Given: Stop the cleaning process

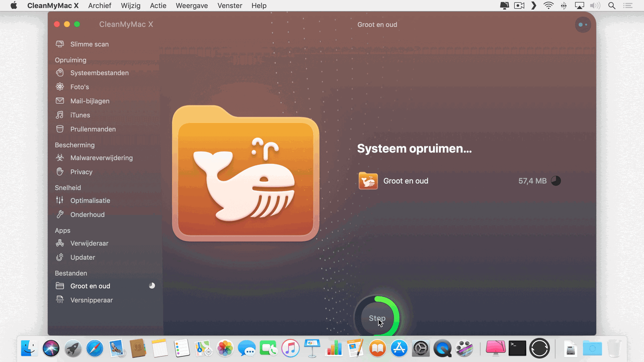Looking at the screenshot, I should tap(377, 318).
